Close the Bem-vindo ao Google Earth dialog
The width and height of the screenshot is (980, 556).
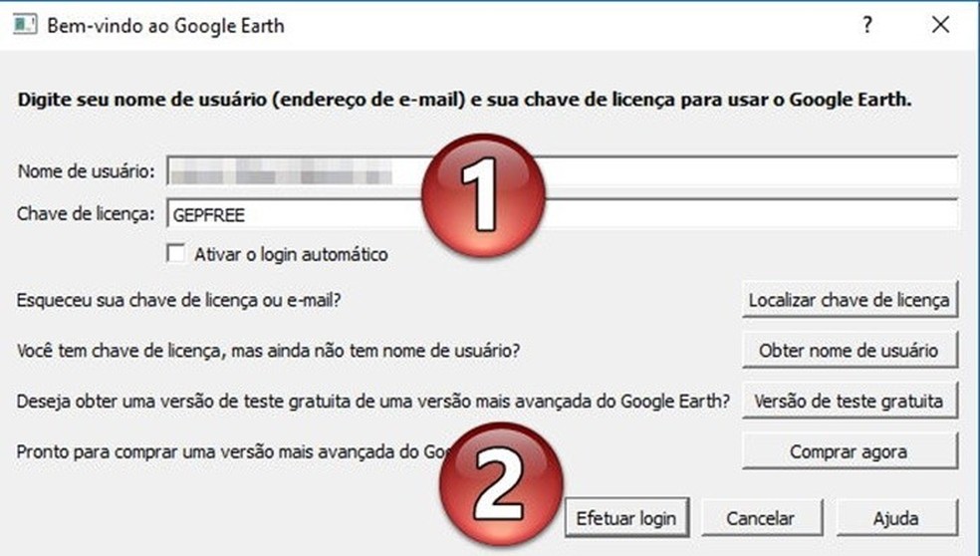940,25
